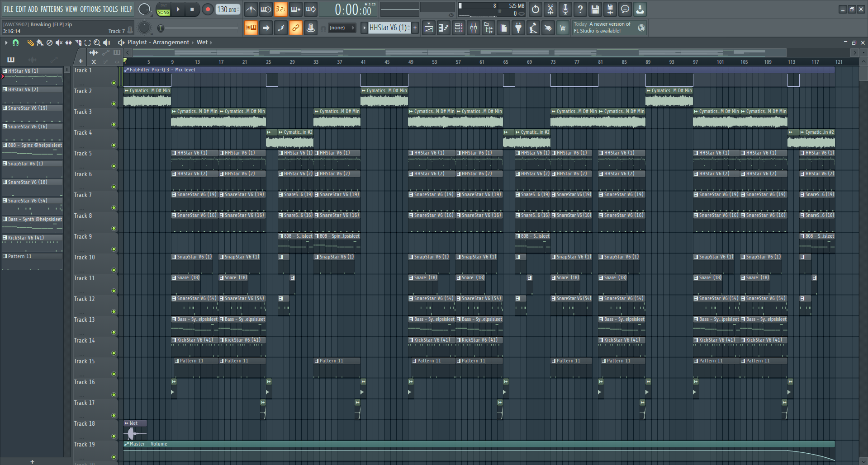Screen dimensions: 868x465
Task: Open the Mixer icon
Action: click(474, 28)
